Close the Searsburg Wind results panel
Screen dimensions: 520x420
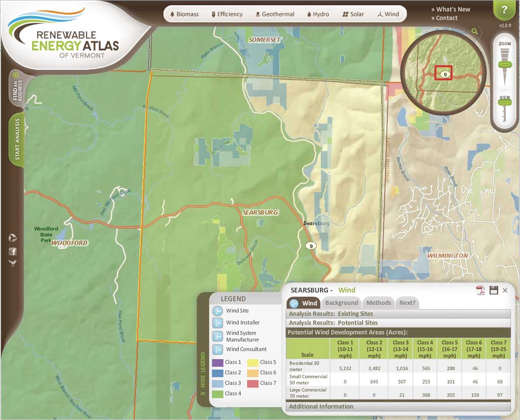[505, 290]
